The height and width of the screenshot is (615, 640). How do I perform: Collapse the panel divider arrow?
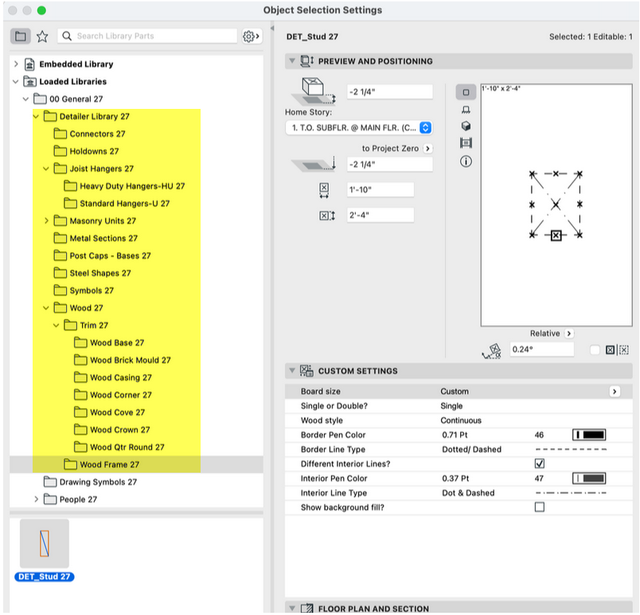tap(273, 29)
